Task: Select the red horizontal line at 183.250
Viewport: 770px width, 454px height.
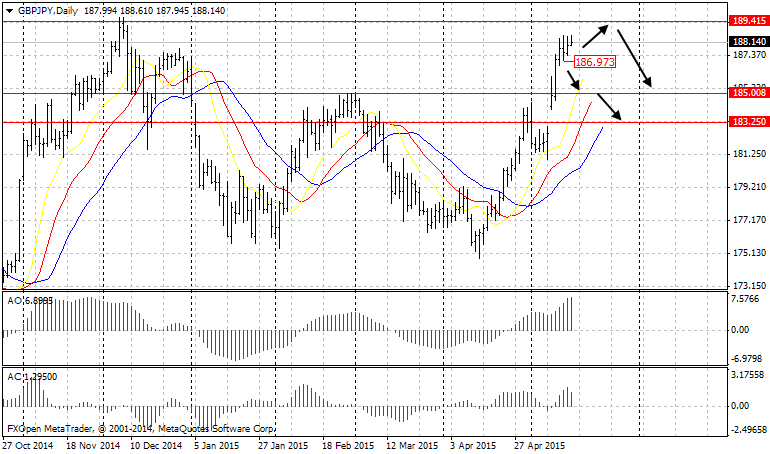Action: pos(300,122)
